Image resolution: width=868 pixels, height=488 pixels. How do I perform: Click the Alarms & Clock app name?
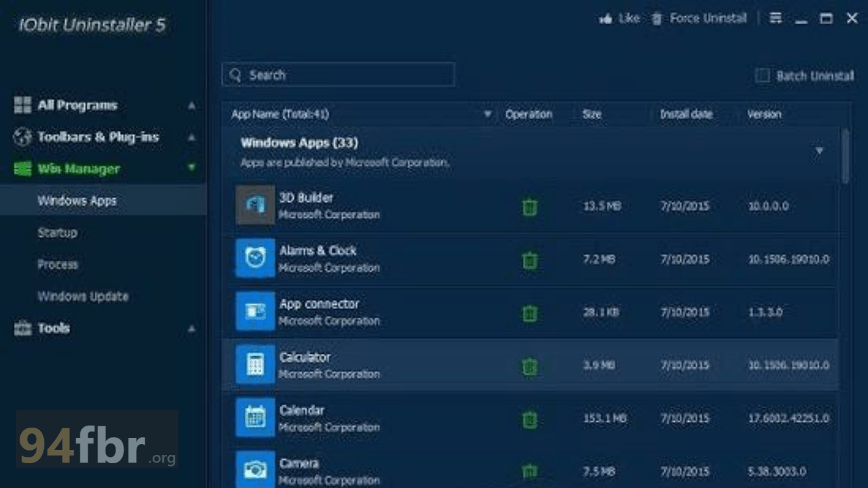[x=318, y=251]
